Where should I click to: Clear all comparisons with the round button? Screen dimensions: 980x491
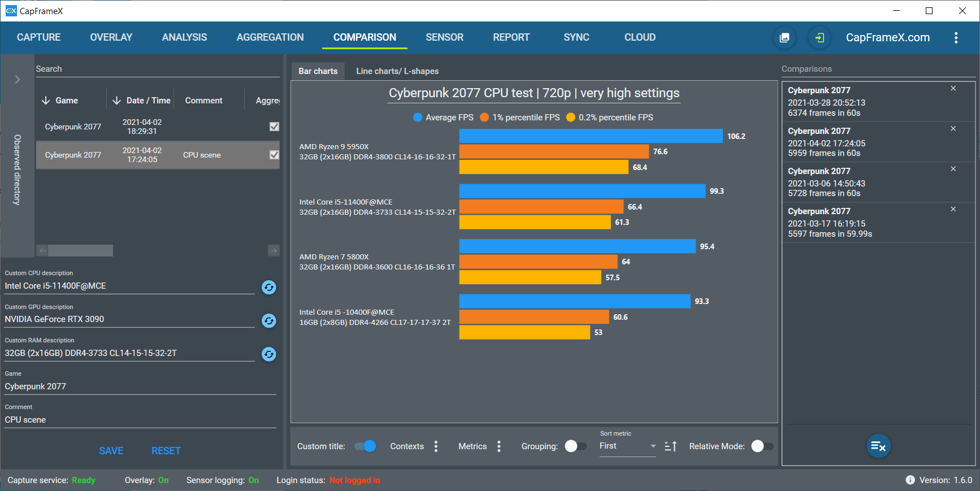879,446
